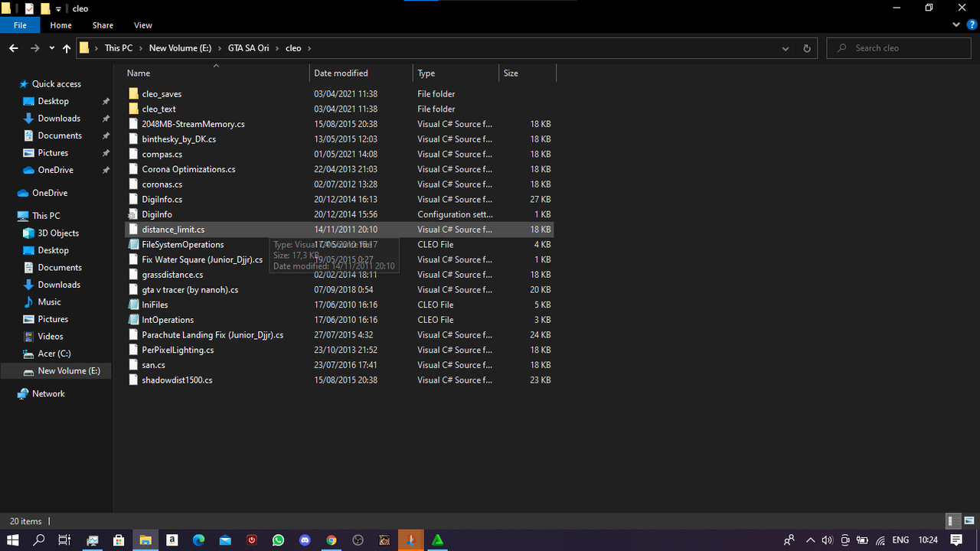This screenshot has width=980, height=551.
Task: Select the IniFiles CLEO file icon
Action: (x=134, y=305)
